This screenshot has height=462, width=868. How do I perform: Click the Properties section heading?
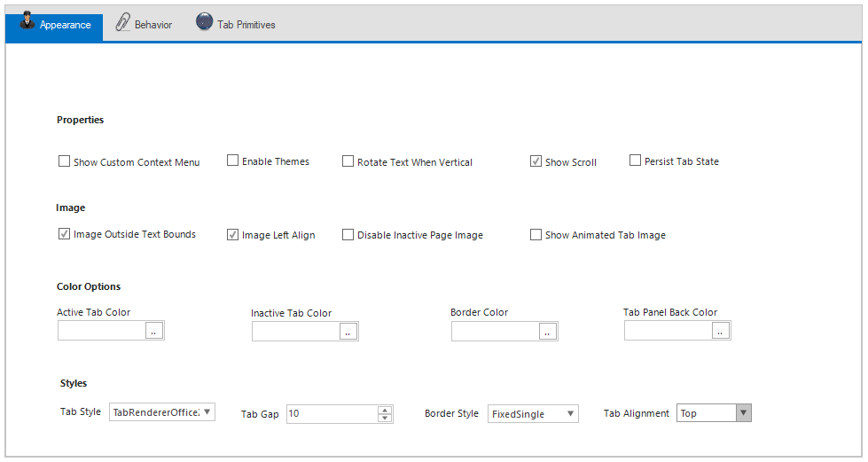81,120
